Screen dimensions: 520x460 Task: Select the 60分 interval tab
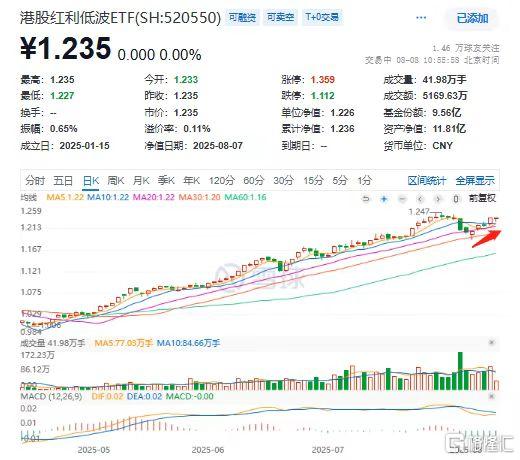(253, 181)
